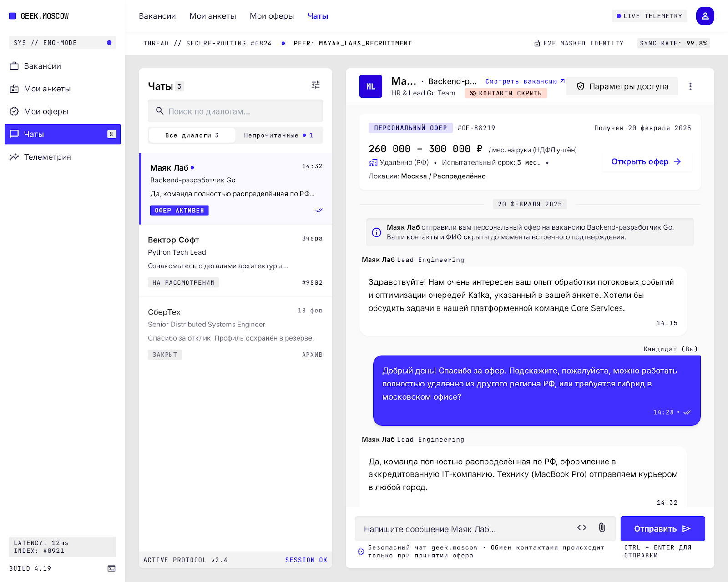Screen dimensions: 728x582
Task: Open СберТех archived chat
Action: pos(235,333)
